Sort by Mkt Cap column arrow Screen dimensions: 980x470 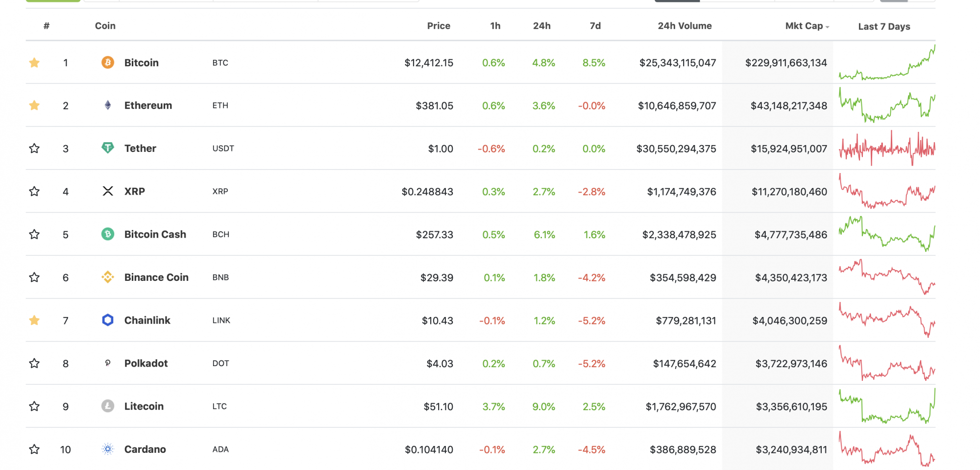827,27
